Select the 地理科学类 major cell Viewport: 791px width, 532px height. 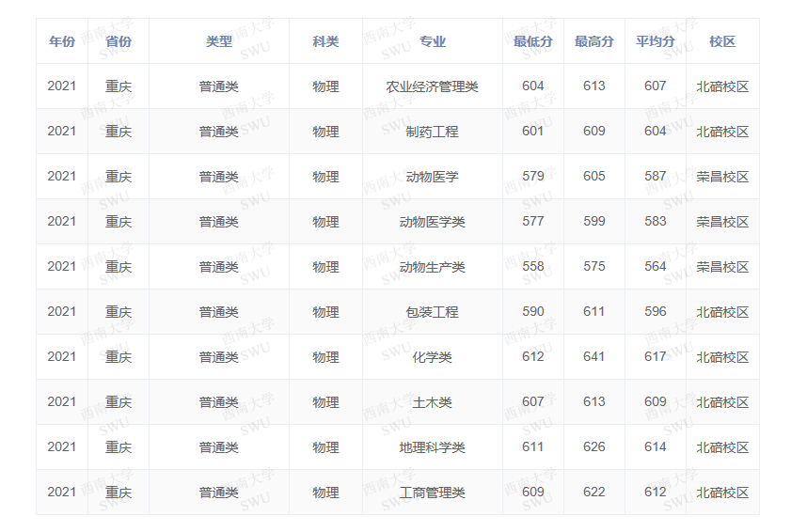[x=433, y=447]
